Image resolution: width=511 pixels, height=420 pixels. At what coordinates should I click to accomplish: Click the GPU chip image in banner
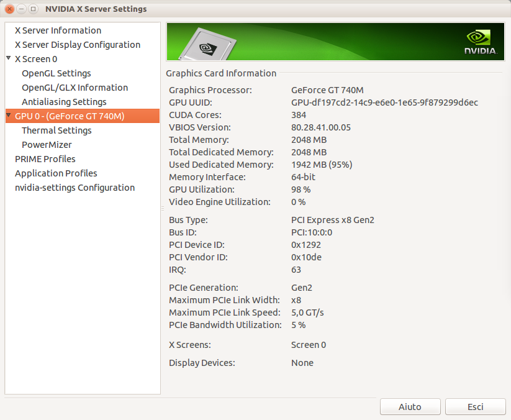209,44
